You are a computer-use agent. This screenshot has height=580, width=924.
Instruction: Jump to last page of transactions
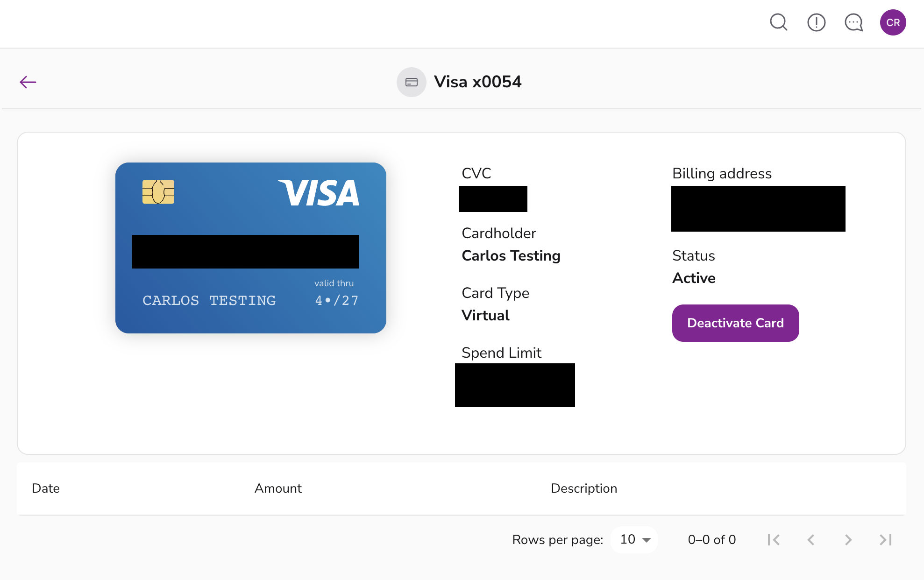(886, 540)
